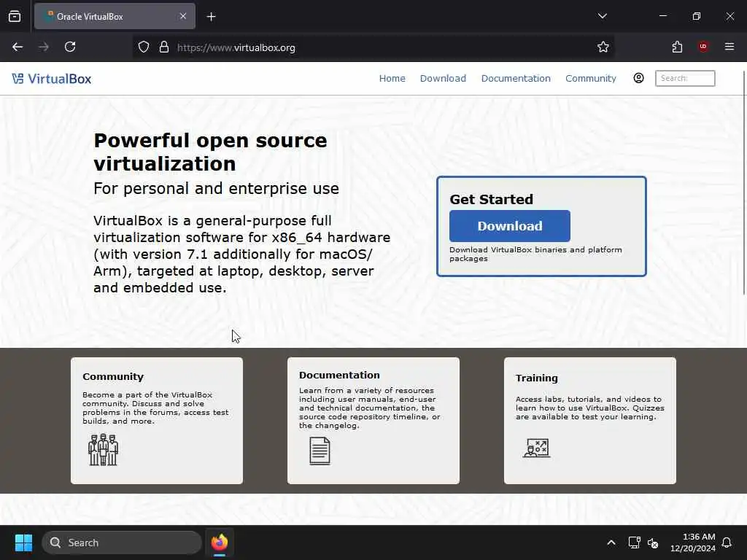Click 'Powerful open source virtualization' heading
The width and height of the screenshot is (747, 560).
210,152
